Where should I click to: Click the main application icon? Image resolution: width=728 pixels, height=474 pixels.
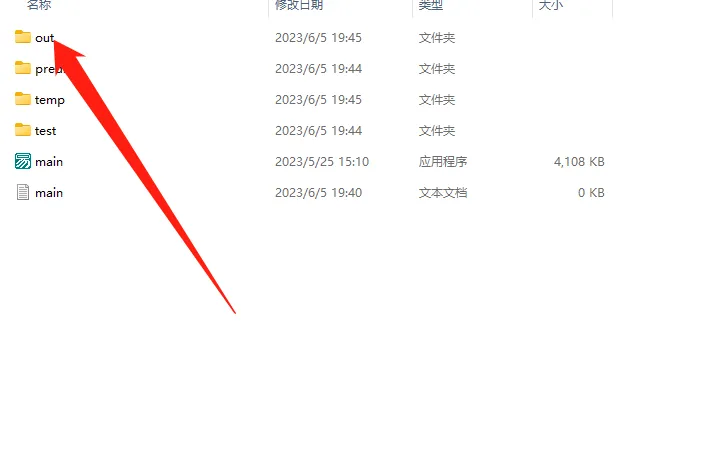pos(23,161)
